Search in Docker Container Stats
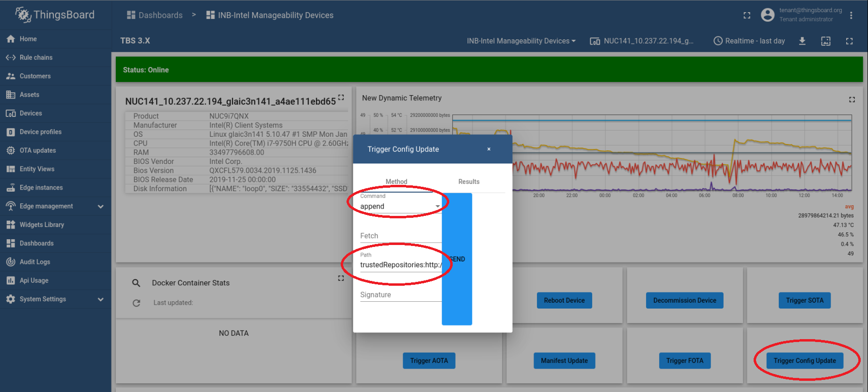868x392 pixels. 136,283
